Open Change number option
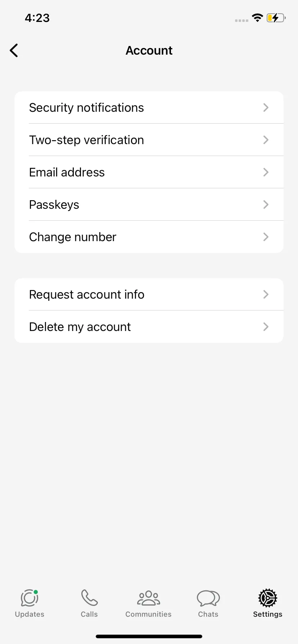This screenshot has width=298, height=644. 149,237
